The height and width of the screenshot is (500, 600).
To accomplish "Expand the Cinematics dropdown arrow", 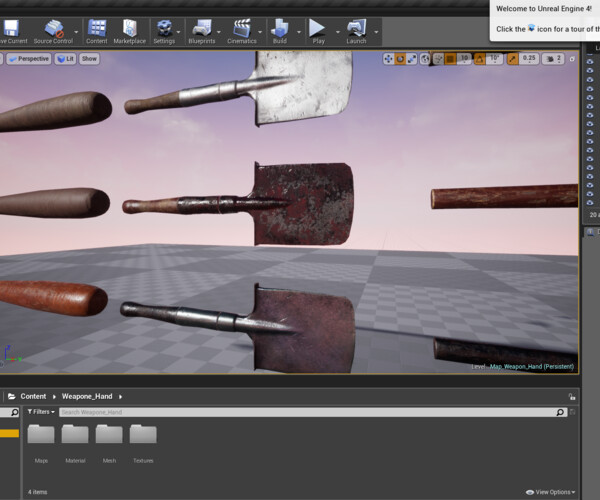I will coord(260,32).
